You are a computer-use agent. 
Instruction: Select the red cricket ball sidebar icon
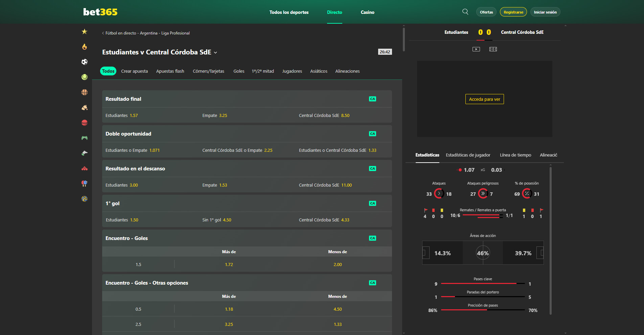pyautogui.click(x=85, y=123)
